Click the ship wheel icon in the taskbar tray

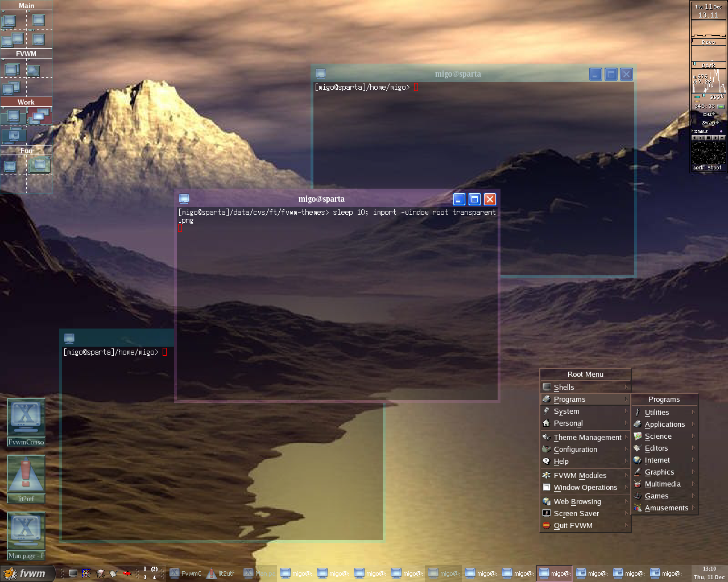[86, 573]
